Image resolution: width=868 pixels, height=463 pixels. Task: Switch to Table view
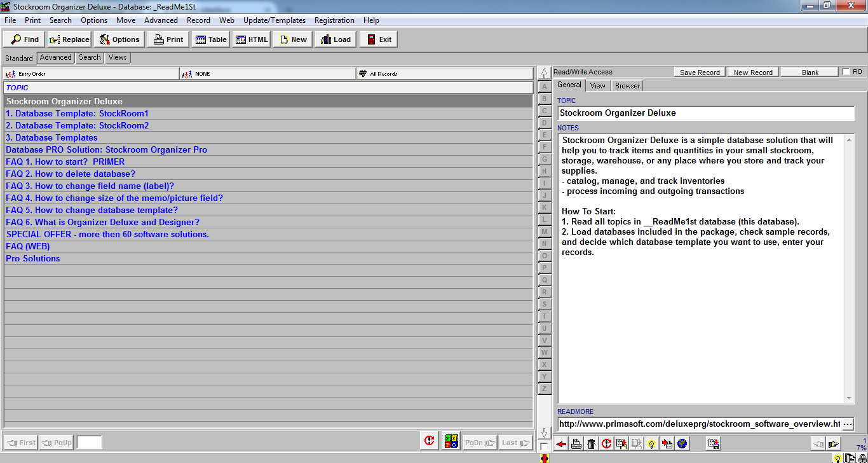pos(210,39)
